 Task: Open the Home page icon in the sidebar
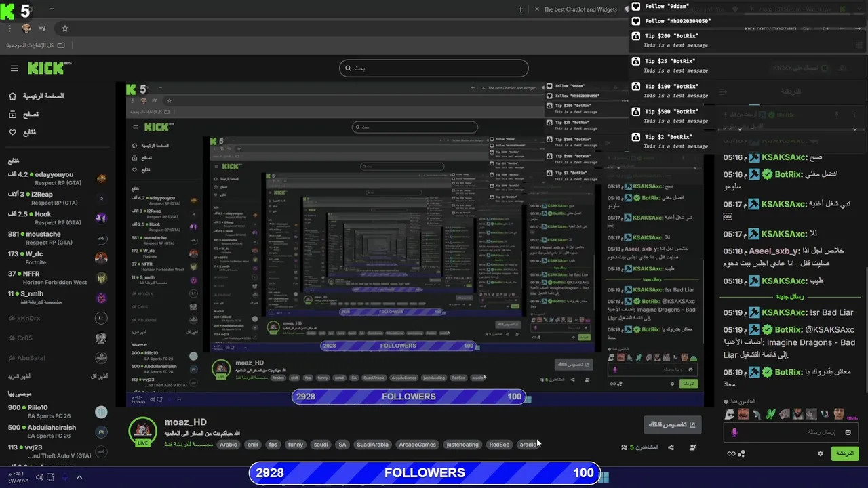(x=12, y=96)
